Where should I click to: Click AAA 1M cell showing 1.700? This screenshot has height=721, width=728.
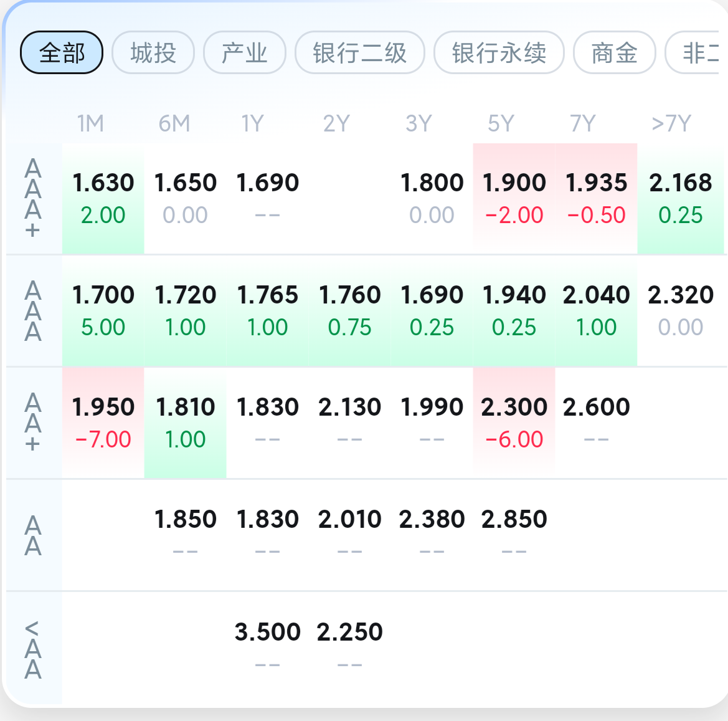(103, 311)
